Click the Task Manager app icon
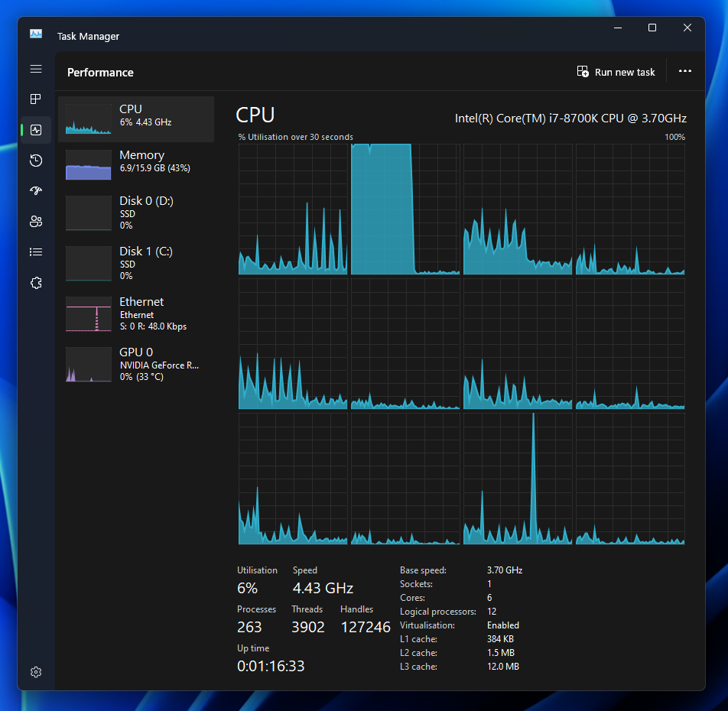This screenshot has height=711, width=728. click(x=36, y=34)
